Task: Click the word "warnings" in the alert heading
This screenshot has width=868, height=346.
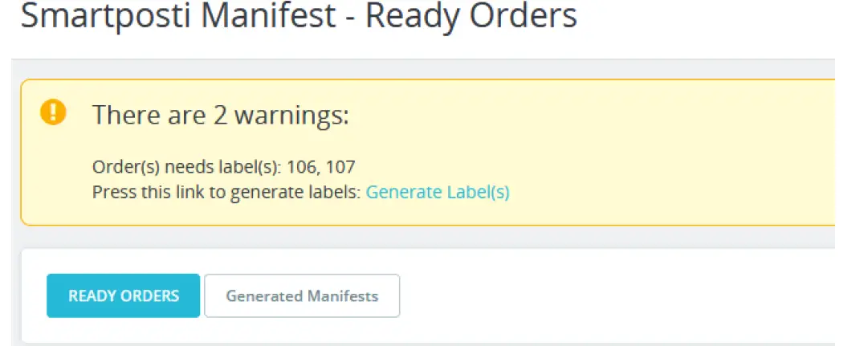Action: (291, 116)
